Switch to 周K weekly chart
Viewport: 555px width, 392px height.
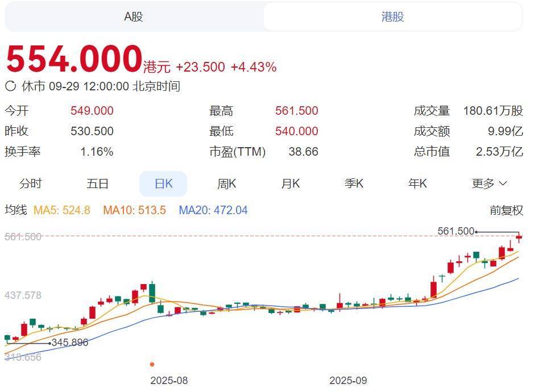coord(226,184)
